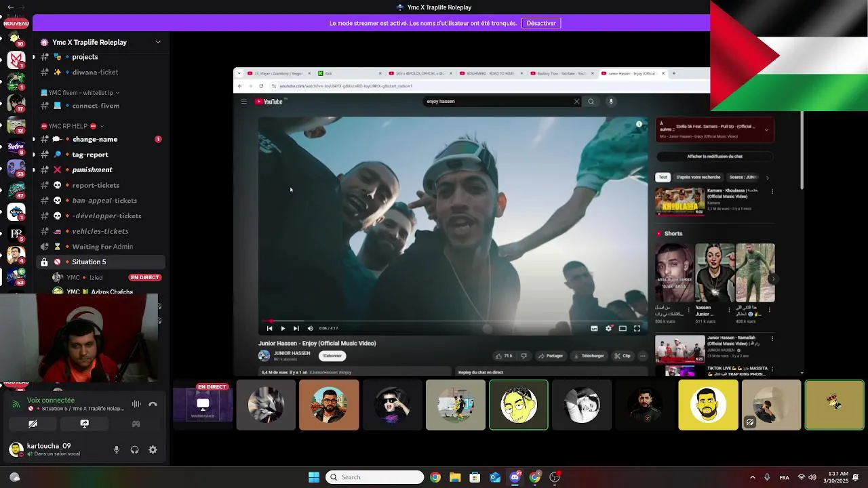Click the Désactiver streamer mode button
Viewport: 868px width, 488px height.
(541, 23)
